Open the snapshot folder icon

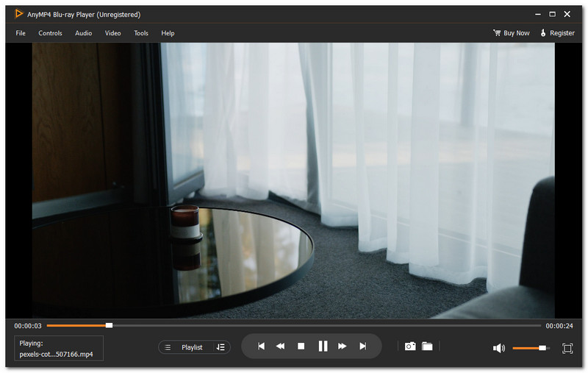[x=427, y=346]
